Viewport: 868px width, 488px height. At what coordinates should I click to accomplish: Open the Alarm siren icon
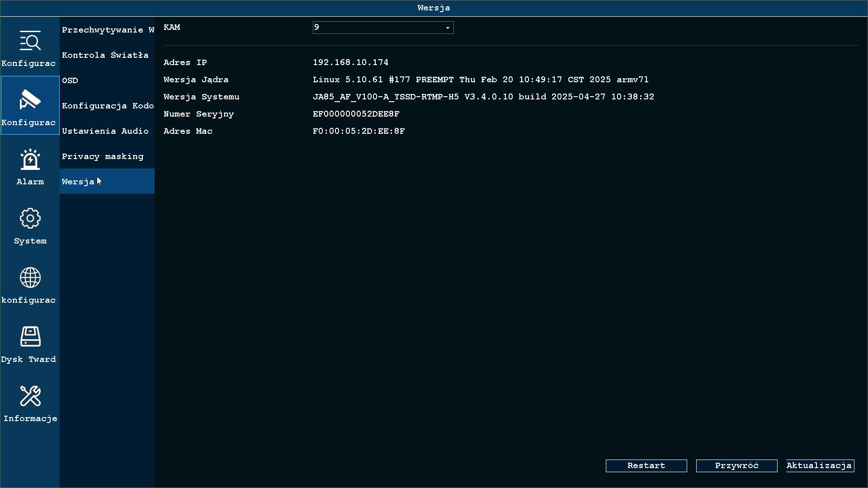(30, 159)
